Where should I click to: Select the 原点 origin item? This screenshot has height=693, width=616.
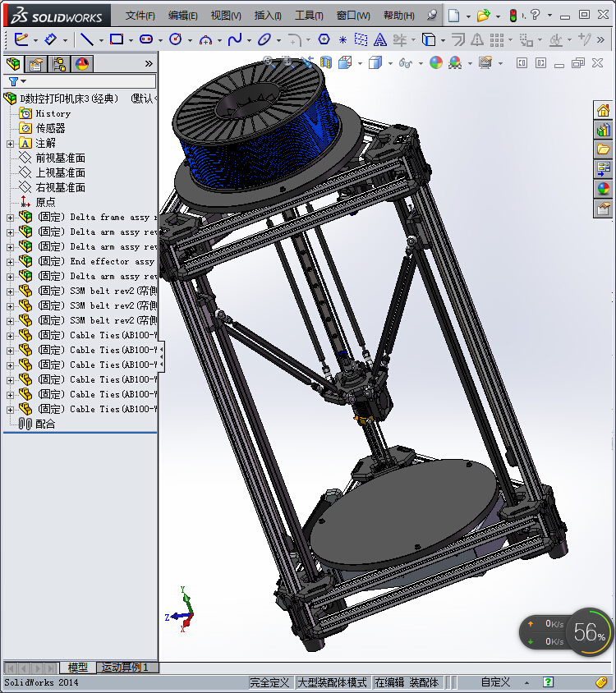[45, 203]
